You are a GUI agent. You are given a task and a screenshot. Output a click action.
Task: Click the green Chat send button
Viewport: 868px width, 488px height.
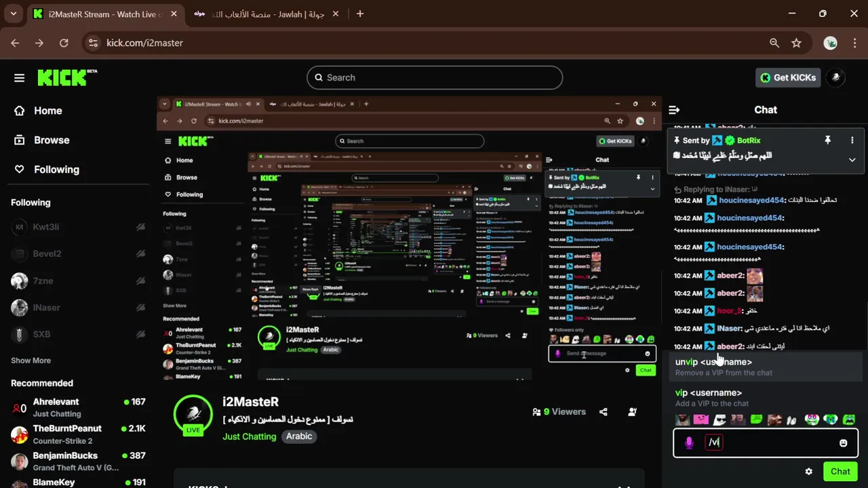840,472
